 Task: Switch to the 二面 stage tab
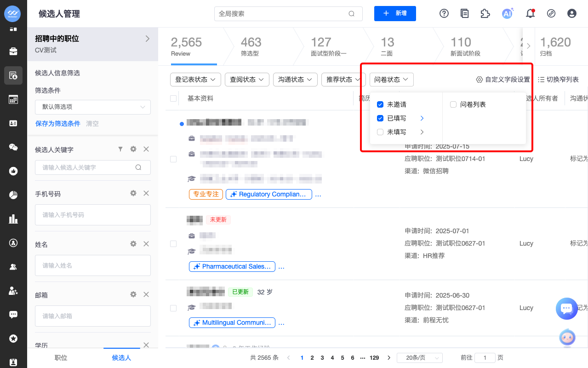387,46
